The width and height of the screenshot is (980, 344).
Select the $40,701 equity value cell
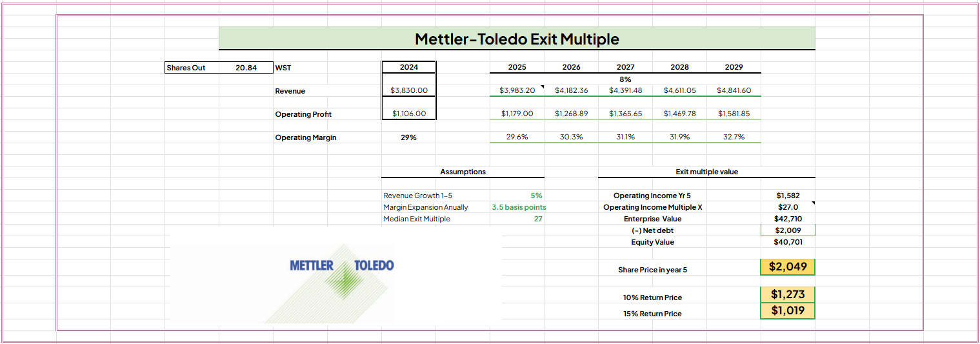(x=788, y=242)
